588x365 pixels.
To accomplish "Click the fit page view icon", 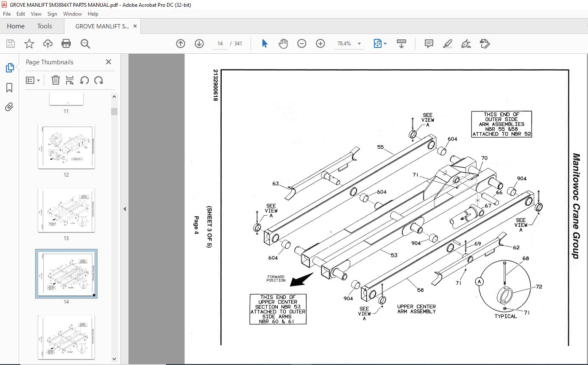I will coord(378,44).
